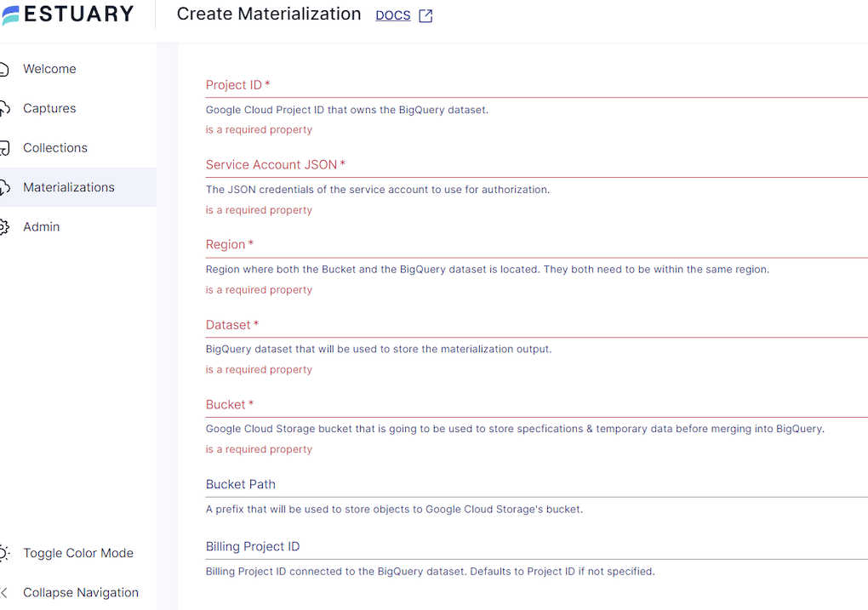
Task: Click the Materializations icon
Action: 5,186
